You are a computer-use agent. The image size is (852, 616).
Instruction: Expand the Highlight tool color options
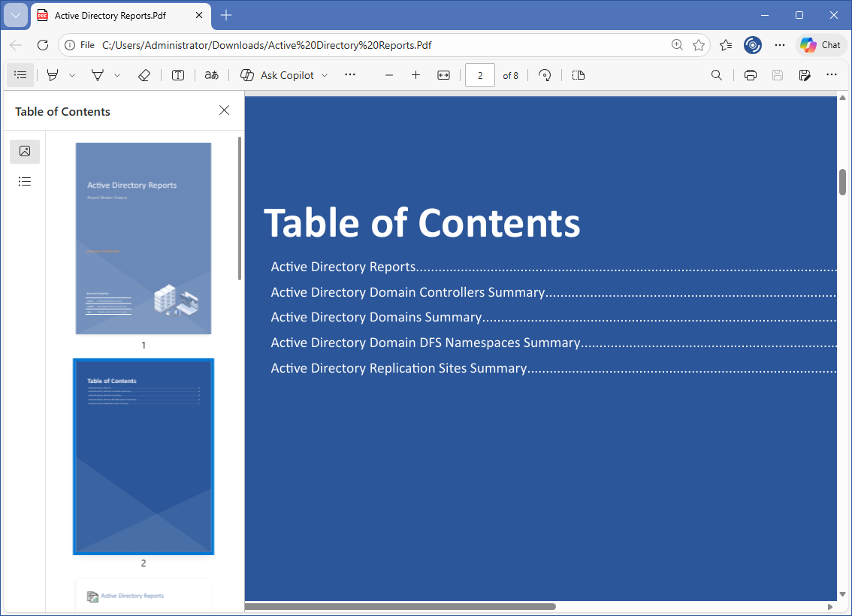click(72, 75)
